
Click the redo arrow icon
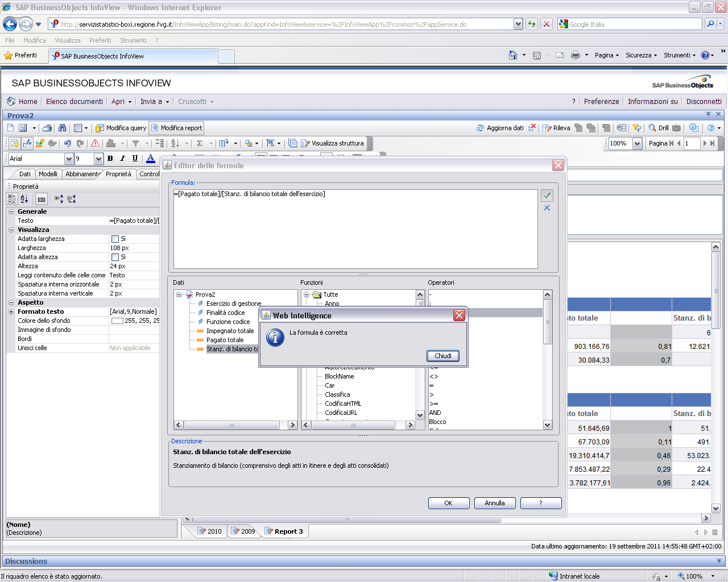pos(80,143)
